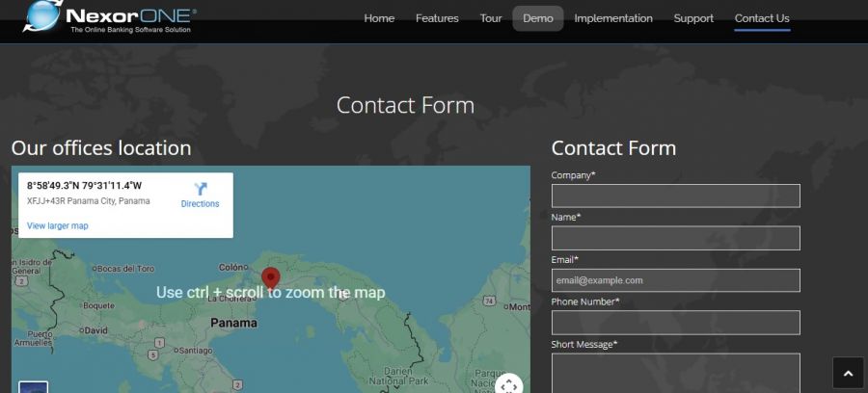Click the red location pin on the map
Image resolution: width=868 pixels, height=393 pixels.
(271, 279)
